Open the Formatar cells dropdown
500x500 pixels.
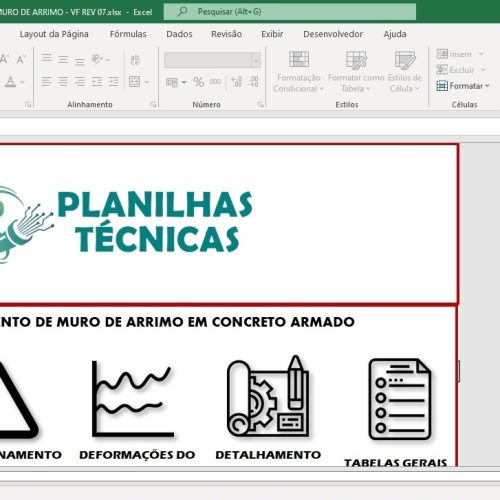click(x=463, y=86)
